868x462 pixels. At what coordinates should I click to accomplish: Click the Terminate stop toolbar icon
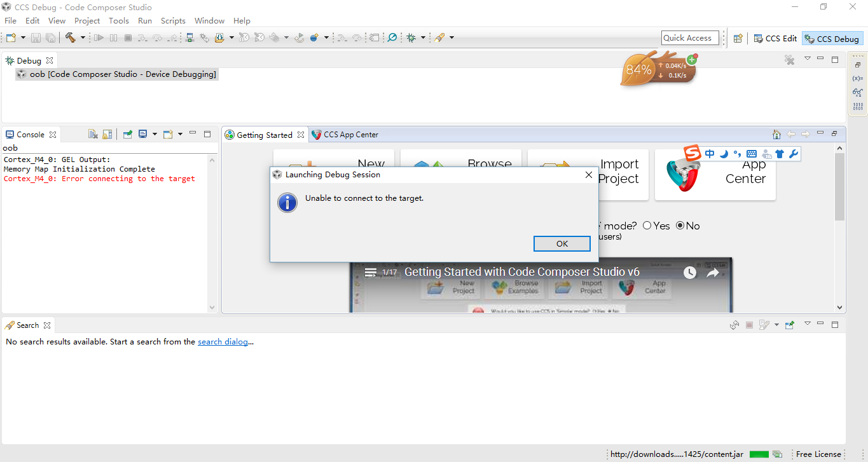point(128,38)
